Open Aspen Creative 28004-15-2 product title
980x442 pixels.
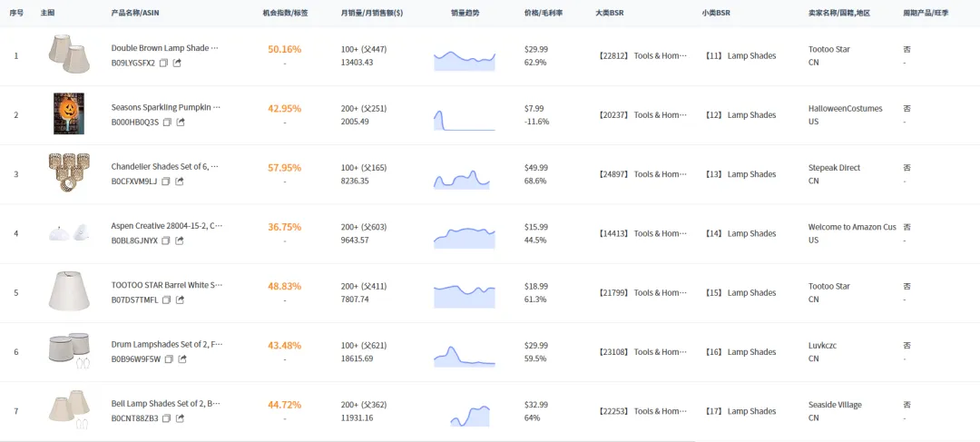[167, 226]
